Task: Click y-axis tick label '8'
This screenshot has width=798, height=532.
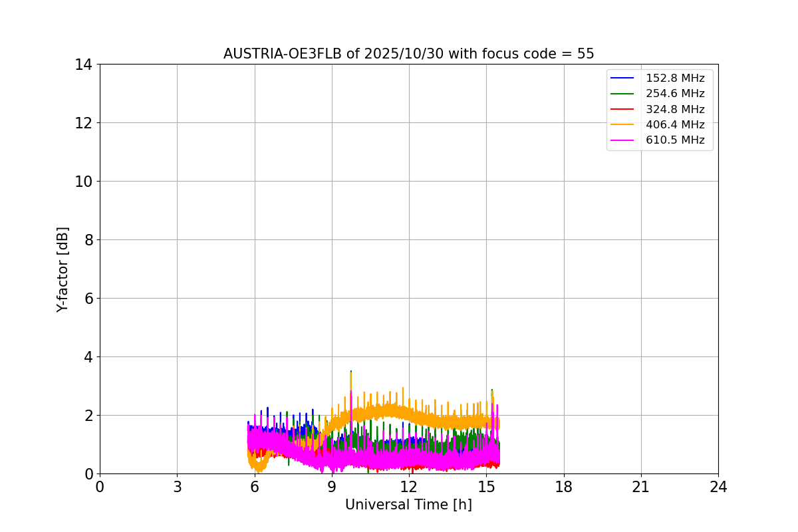Action: point(88,240)
